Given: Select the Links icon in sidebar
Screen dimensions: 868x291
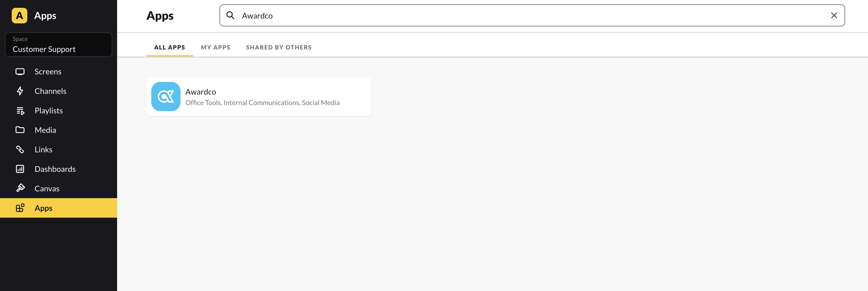Looking at the screenshot, I should 20,149.
